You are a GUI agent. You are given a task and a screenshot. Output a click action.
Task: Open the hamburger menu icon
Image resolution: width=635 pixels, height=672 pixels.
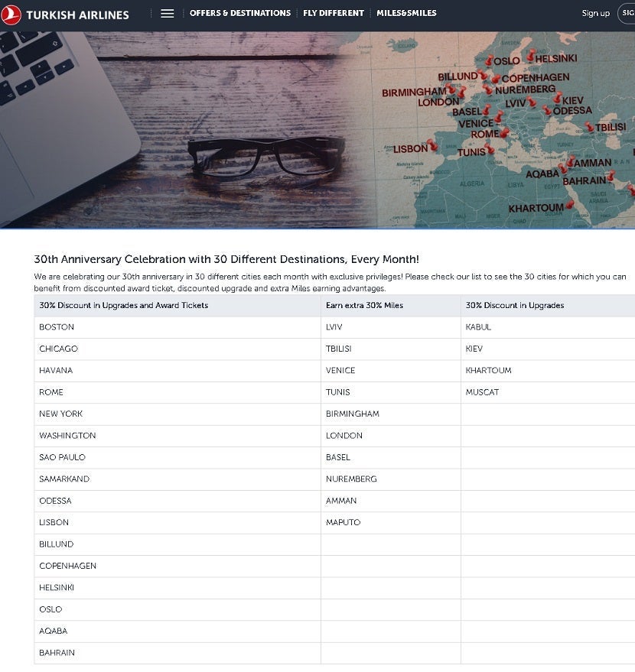(167, 14)
